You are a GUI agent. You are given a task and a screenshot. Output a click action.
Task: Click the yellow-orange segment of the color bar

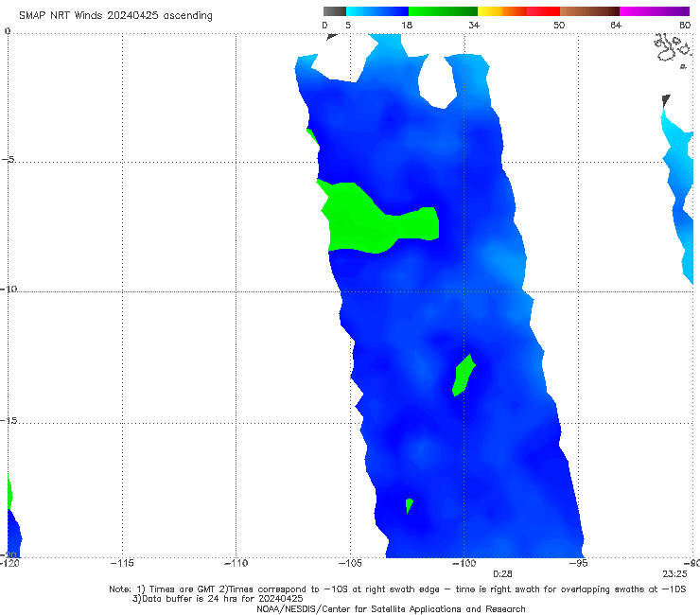502,11
